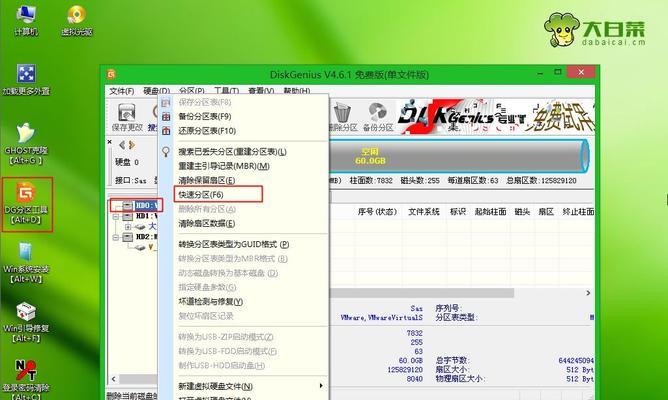Click the 柱面数:7832 text
668x400 pixels.
pos(371,181)
